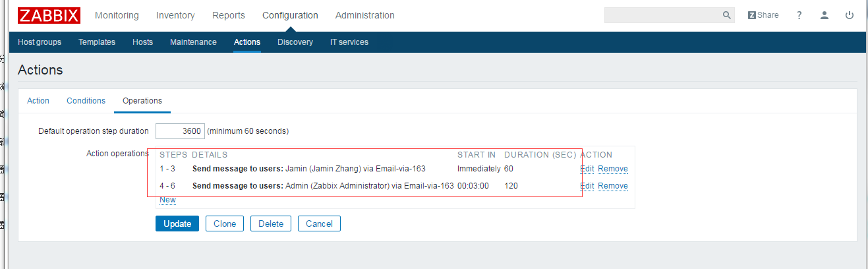
Task: Click the '(minimum 60 seconds)' hint text
Action: [x=248, y=131]
